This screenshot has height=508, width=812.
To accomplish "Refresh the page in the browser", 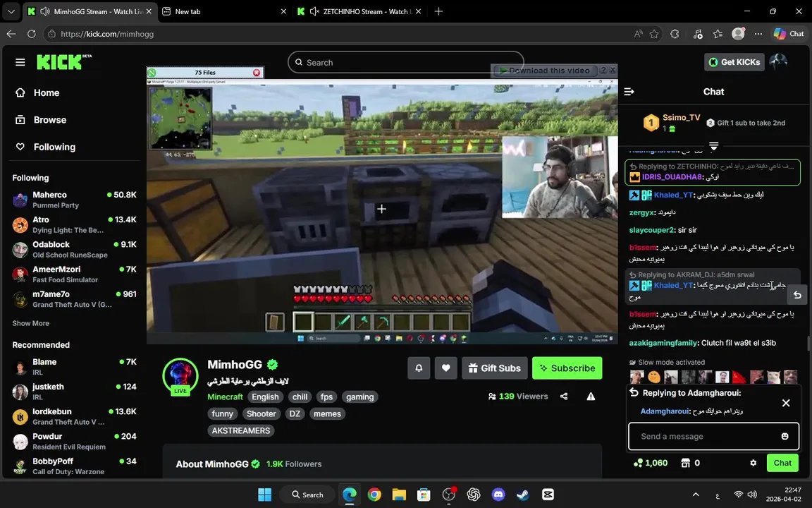I will (32, 34).
